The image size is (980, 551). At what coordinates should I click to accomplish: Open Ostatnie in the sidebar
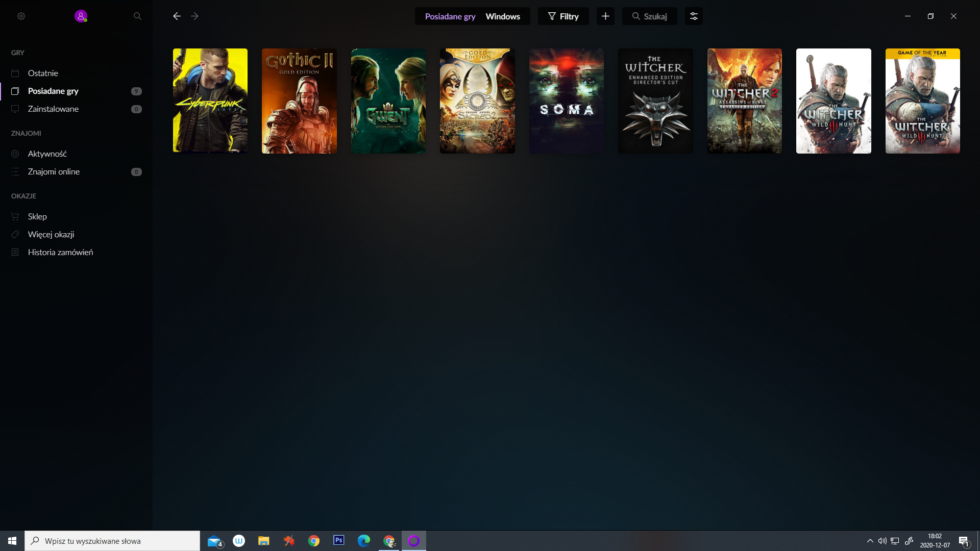pos(77,73)
